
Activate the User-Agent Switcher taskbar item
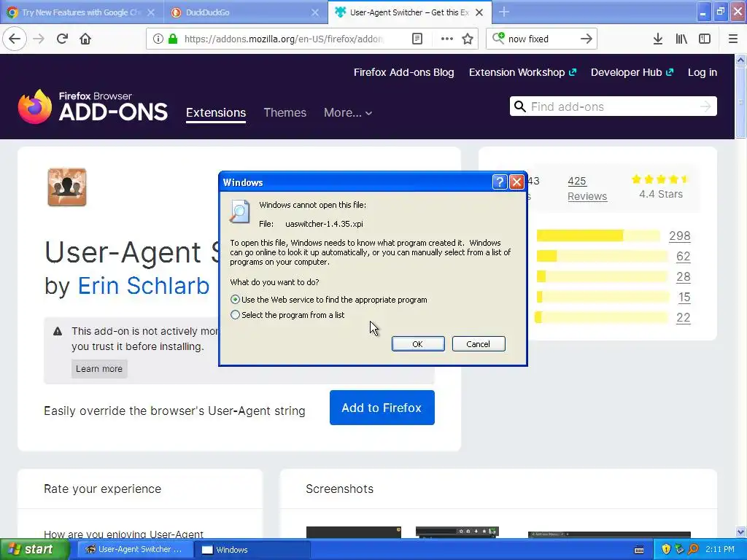click(x=134, y=550)
